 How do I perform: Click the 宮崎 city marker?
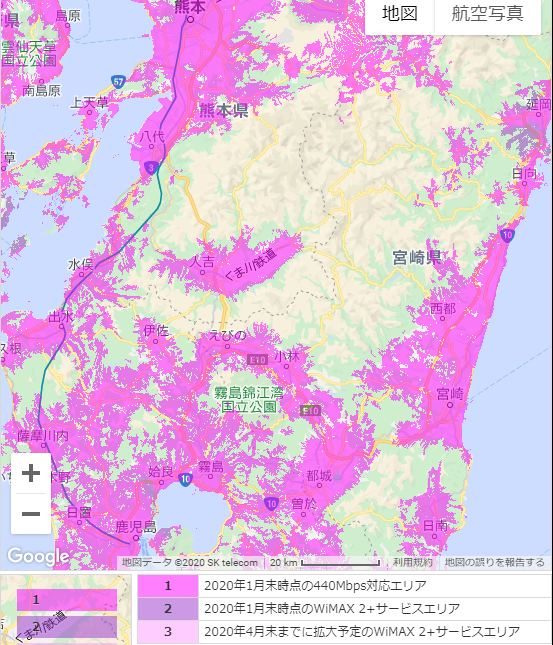[450, 405]
